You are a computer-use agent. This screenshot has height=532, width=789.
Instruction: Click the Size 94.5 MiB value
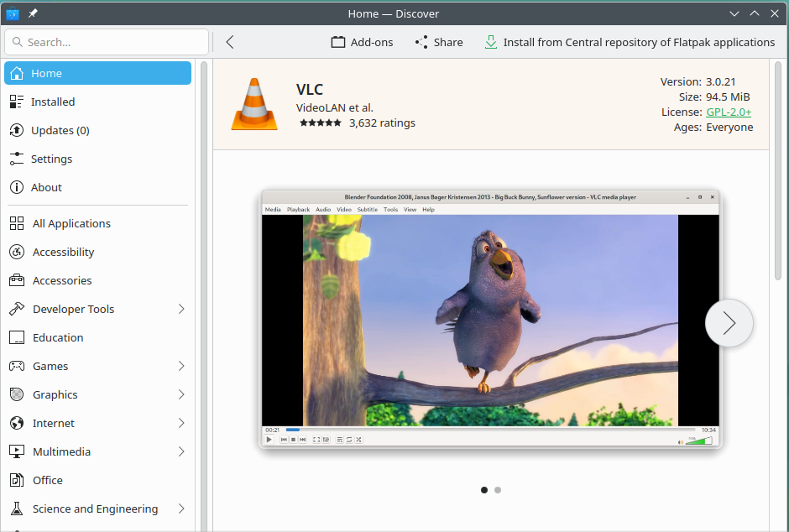tap(728, 96)
